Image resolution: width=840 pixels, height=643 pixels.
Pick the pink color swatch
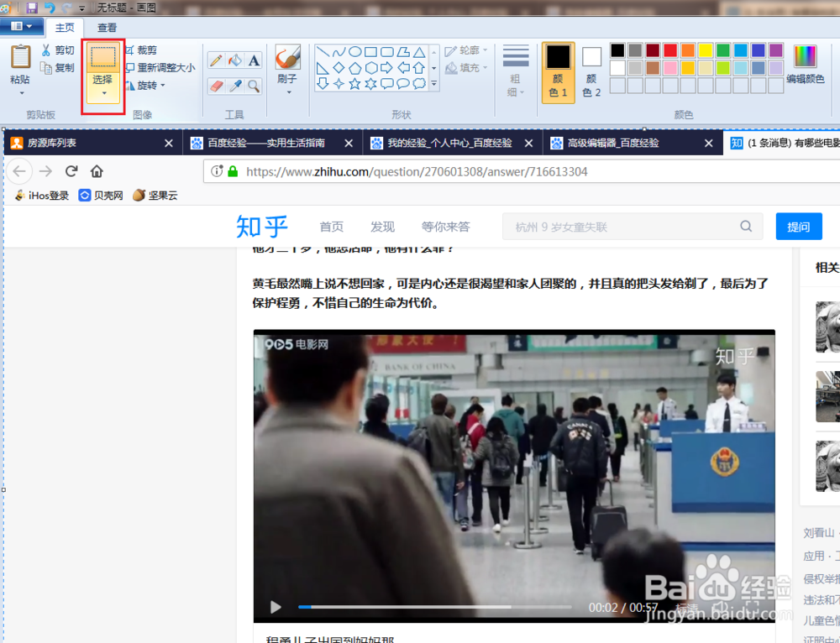pyautogui.click(x=670, y=68)
